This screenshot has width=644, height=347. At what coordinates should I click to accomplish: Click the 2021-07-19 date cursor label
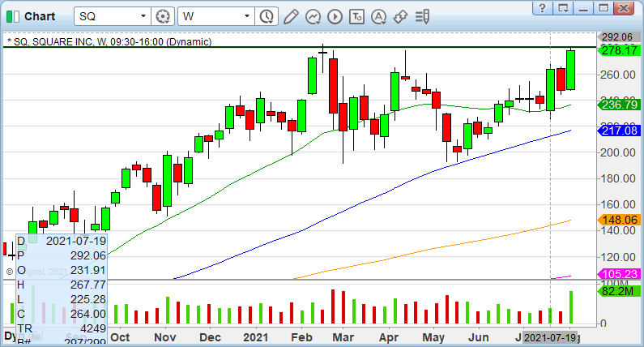[550, 338]
